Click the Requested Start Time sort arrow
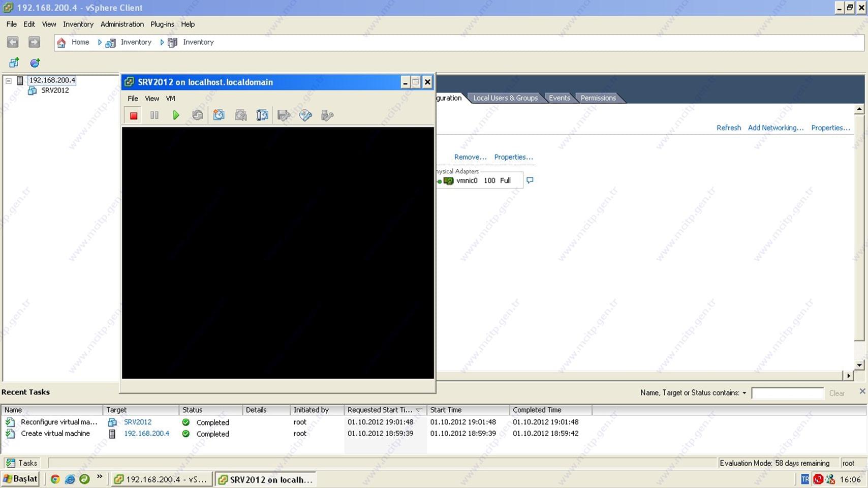This screenshot has height=488, width=868. [419, 410]
